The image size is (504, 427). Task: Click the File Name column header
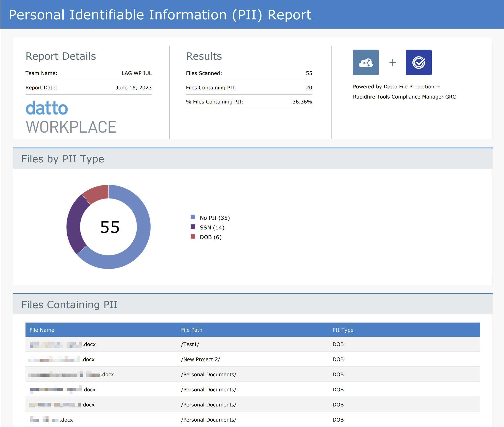42,330
